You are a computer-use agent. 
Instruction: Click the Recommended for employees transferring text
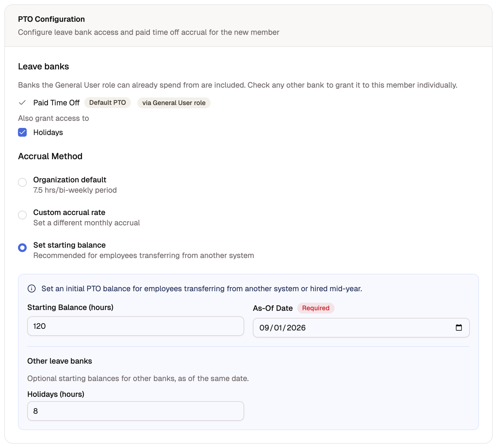click(x=144, y=255)
